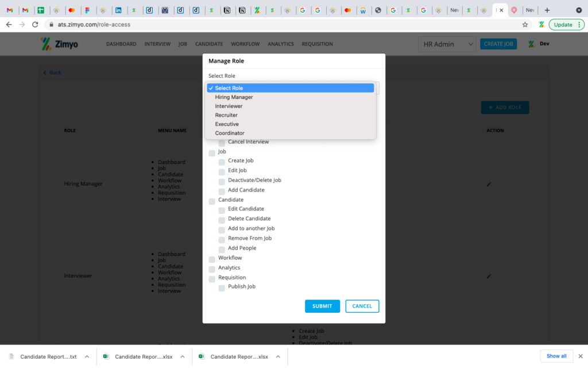This screenshot has width=588, height=368.
Task: Check Add to another Job checkbox
Action: click(222, 229)
